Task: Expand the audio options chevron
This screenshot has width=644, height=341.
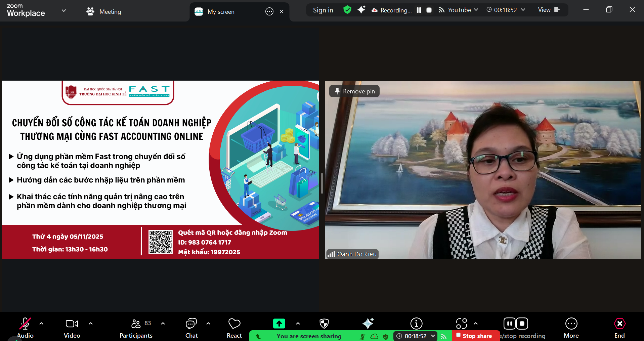Action: tap(41, 324)
